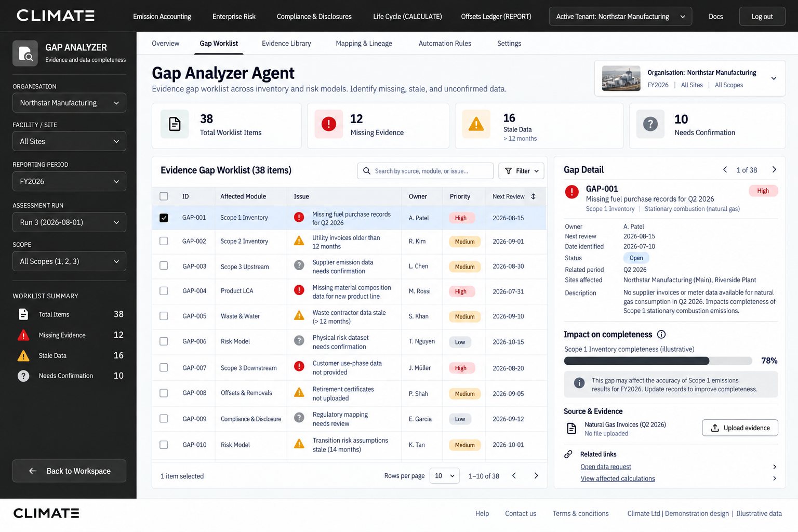
Task: Click the Needs Confirmation icon in Worklist Summary
Action: (23, 376)
